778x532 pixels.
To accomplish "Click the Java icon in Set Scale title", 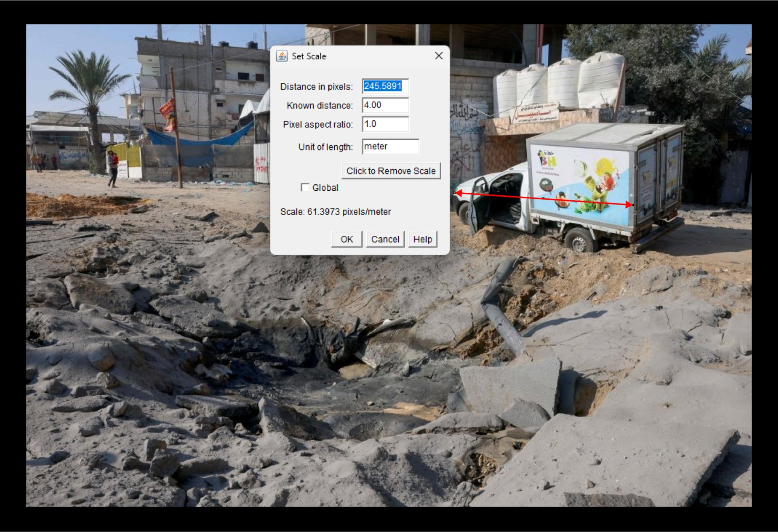I will click(x=282, y=56).
